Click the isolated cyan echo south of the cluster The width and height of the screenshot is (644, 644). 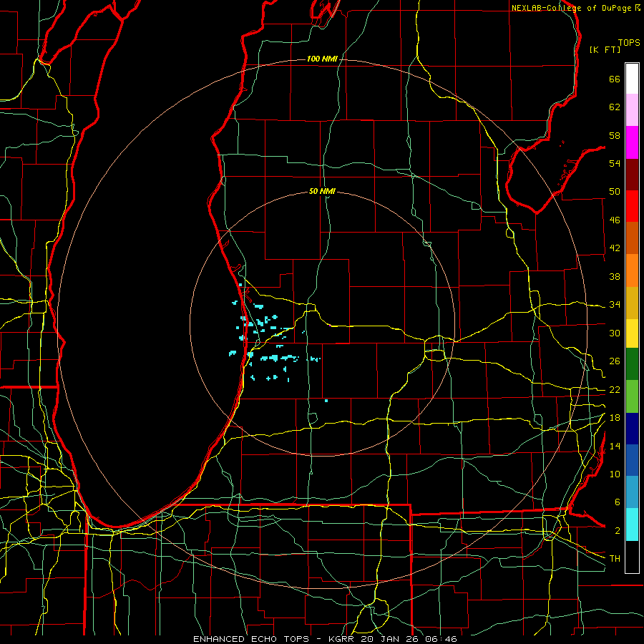[x=326, y=401]
